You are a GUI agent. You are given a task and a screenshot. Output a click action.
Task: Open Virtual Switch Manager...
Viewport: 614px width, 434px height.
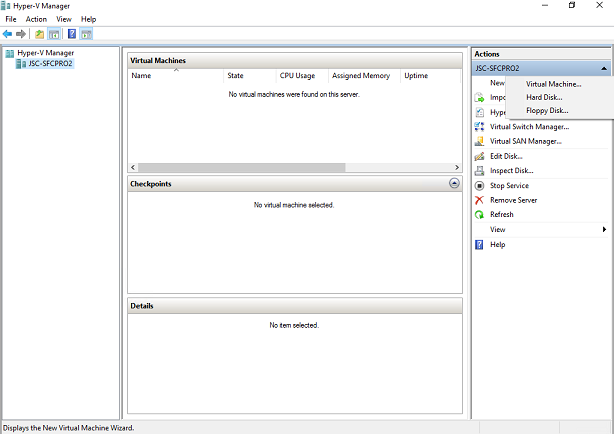(x=529, y=127)
